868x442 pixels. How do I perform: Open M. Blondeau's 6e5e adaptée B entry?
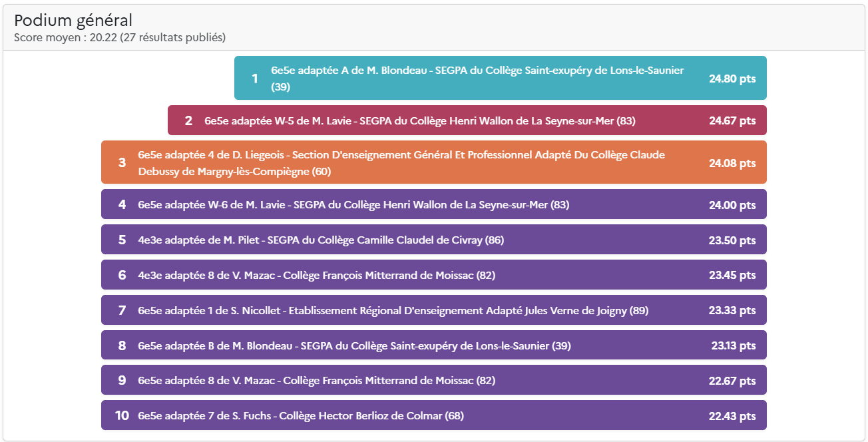click(x=354, y=345)
